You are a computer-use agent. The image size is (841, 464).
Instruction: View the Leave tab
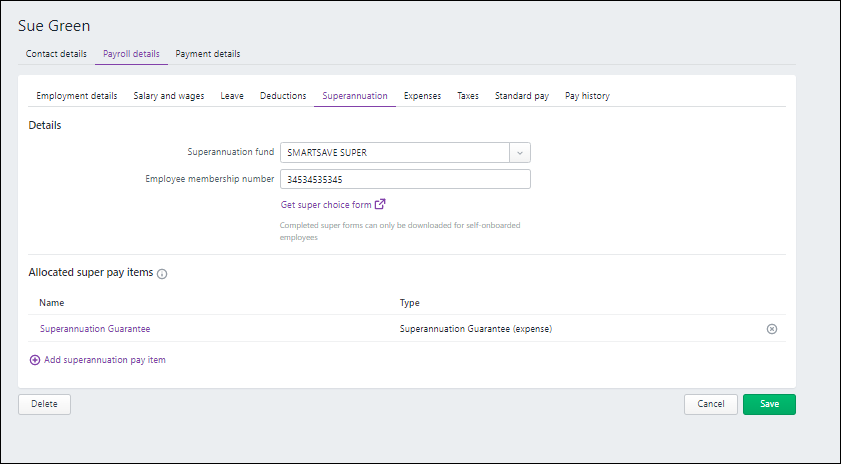(232, 96)
